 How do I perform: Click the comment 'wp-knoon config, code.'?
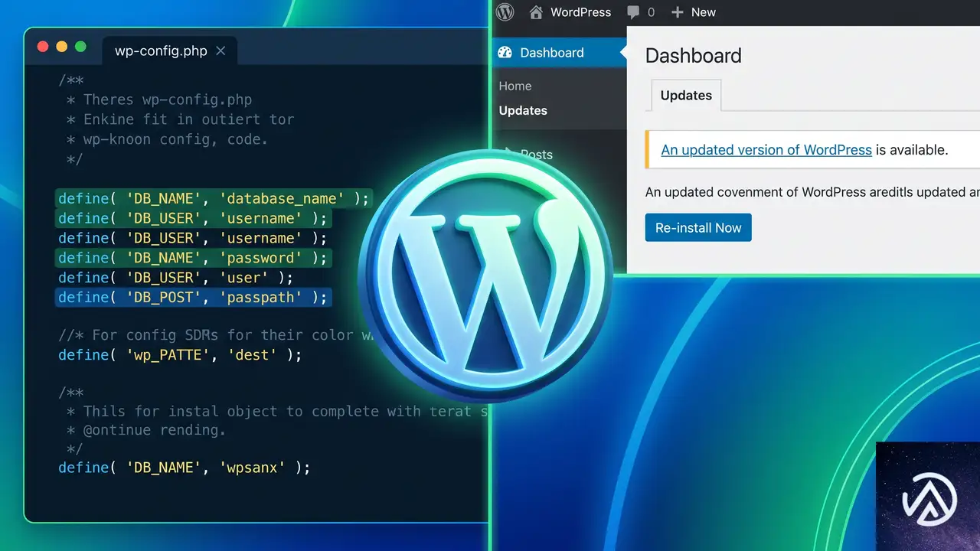[x=167, y=139]
